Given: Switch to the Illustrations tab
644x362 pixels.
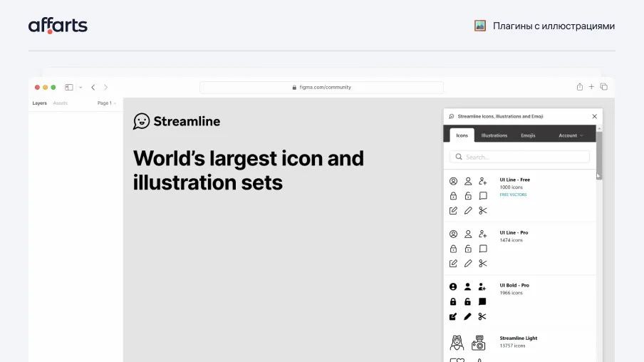Looking at the screenshot, I should point(494,135).
